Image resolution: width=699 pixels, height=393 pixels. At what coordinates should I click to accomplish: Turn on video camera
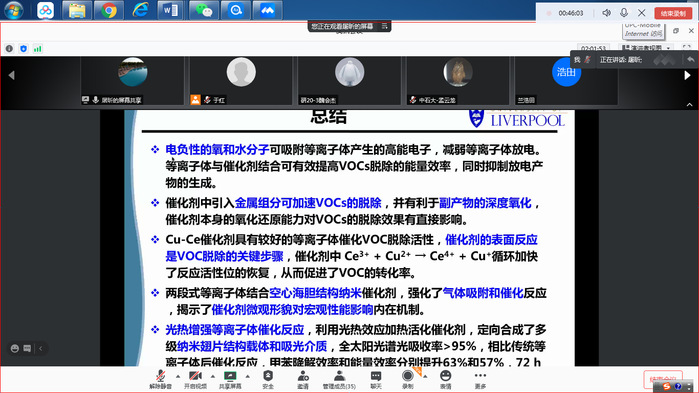pyautogui.click(x=195, y=380)
